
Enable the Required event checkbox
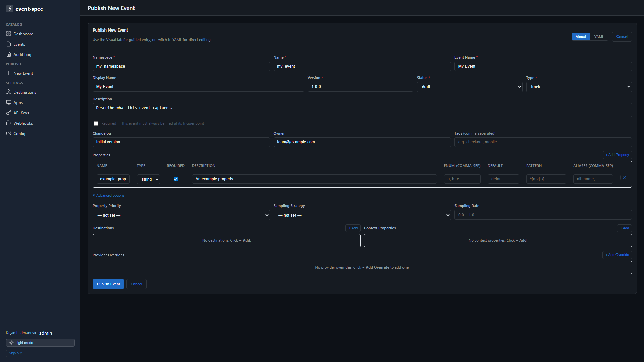pyautogui.click(x=96, y=123)
